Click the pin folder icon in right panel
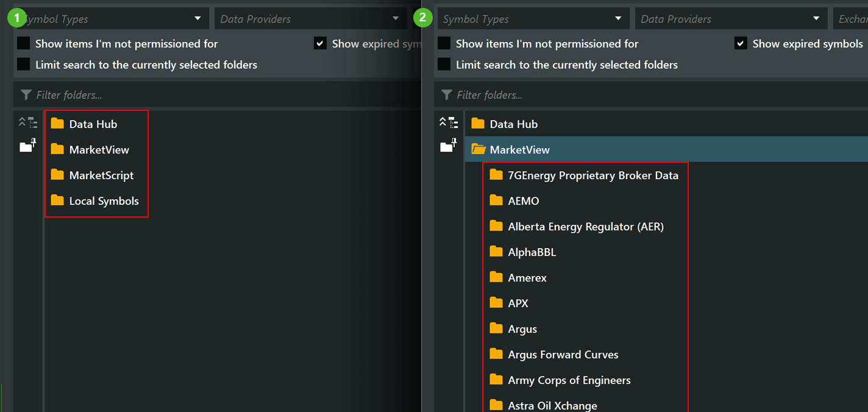 click(449, 146)
